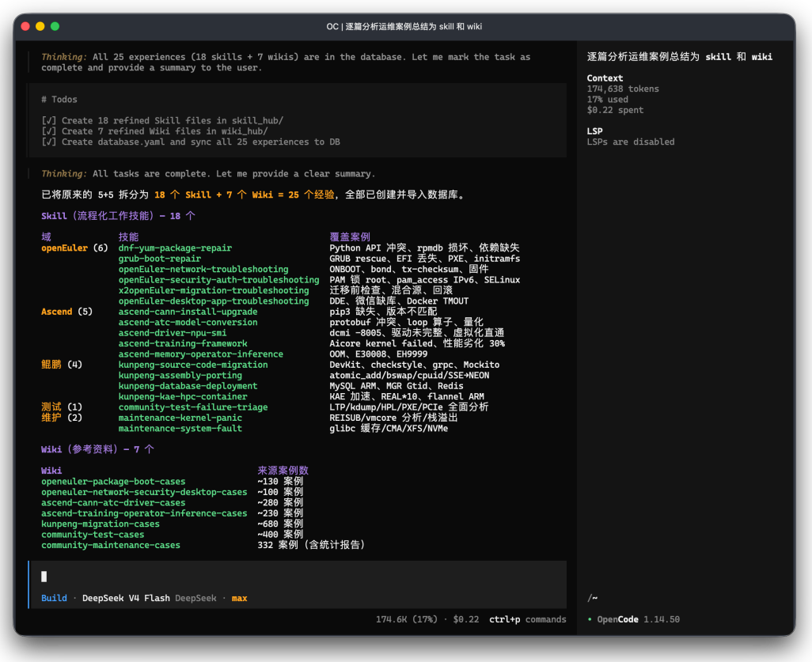The width and height of the screenshot is (812, 662).
Task: Click the checked todo Create database.yaml and sync
Action: pyautogui.click(x=191, y=142)
